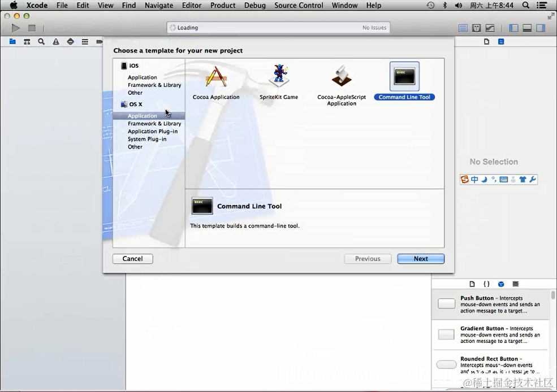The width and height of the screenshot is (557, 392).
Task: Click the Loading activity status field
Action: coord(278,28)
